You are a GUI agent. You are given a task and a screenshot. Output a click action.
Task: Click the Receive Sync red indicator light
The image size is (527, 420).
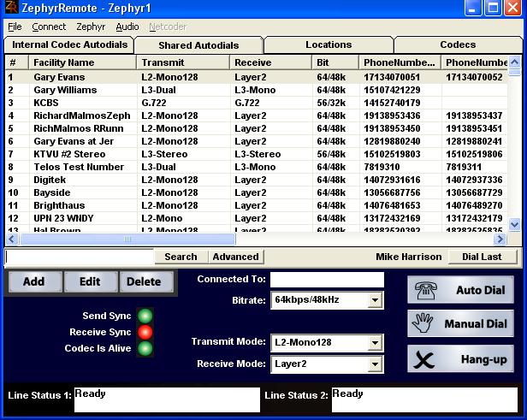145,332
